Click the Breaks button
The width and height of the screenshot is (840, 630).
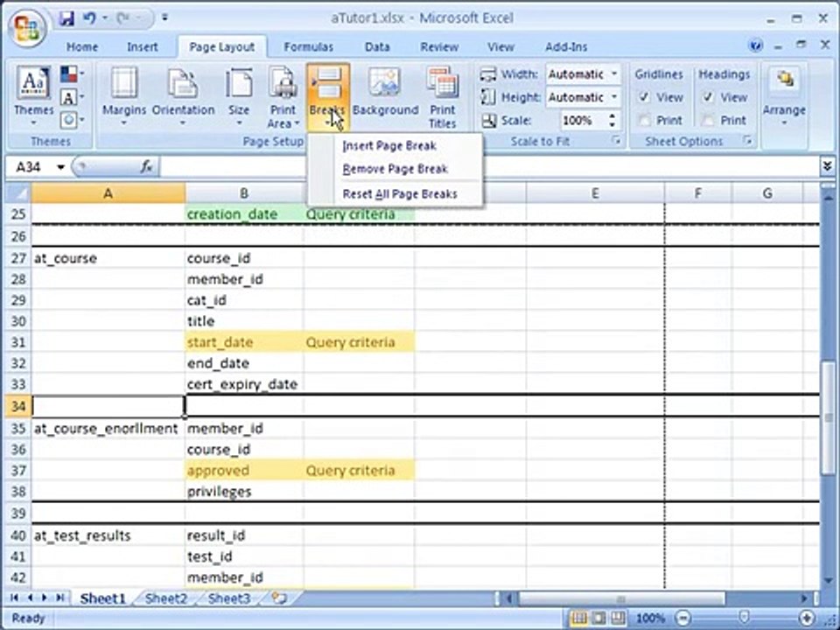pyautogui.click(x=328, y=97)
